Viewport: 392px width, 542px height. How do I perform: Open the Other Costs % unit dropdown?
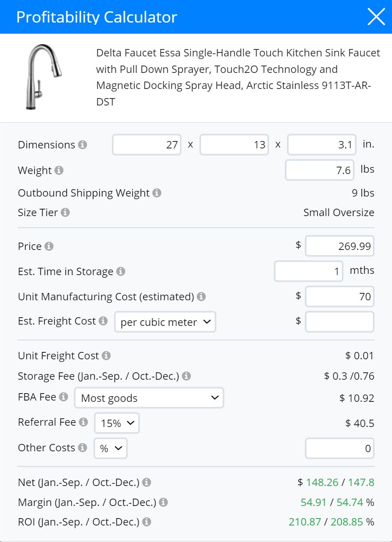coord(111,448)
